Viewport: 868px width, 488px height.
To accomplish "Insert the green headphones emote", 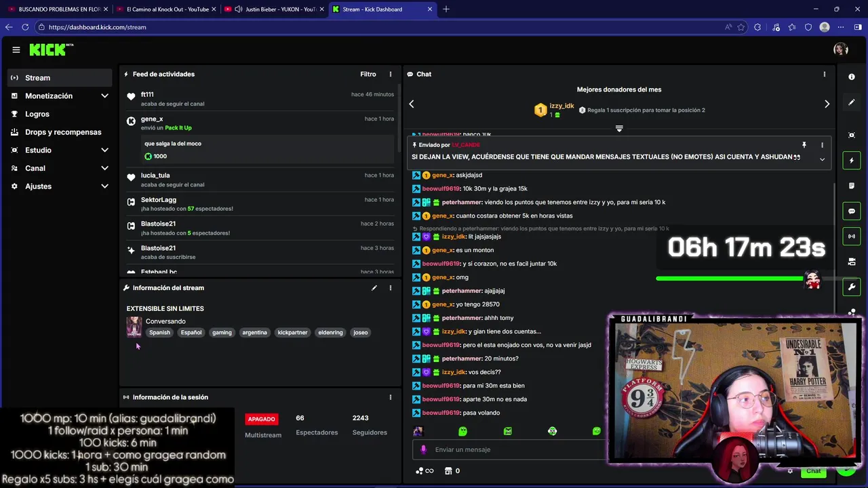I will click(552, 431).
